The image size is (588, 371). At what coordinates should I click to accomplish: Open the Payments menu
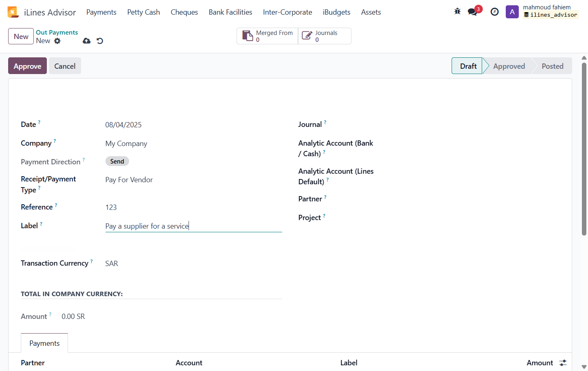[101, 12]
